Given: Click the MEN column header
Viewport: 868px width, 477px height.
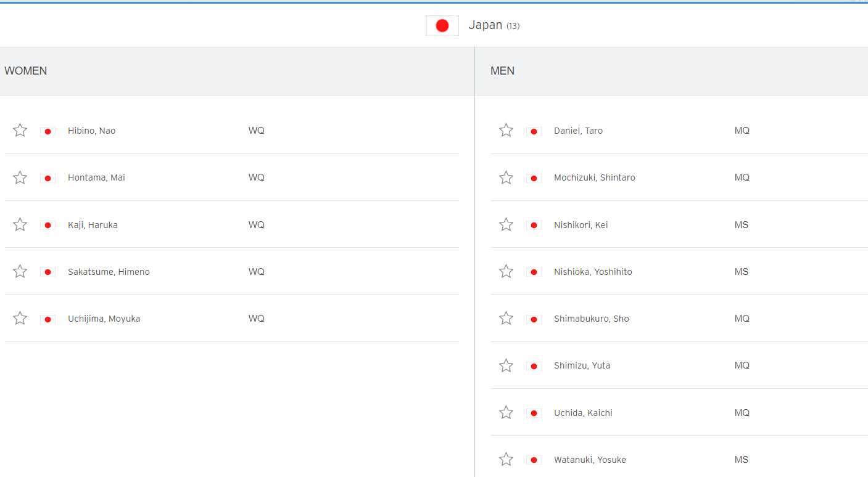Looking at the screenshot, I should (502, 71).
